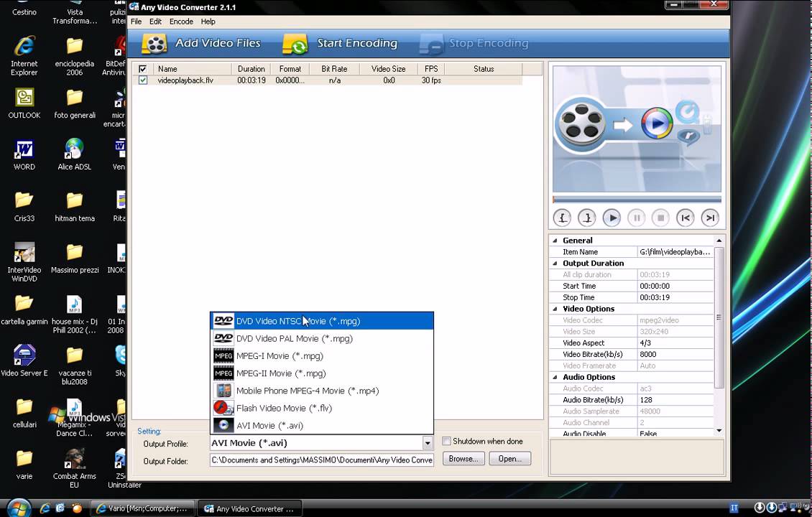
Task: Select the videoplayback.flv row name
Action: point(185,80)
